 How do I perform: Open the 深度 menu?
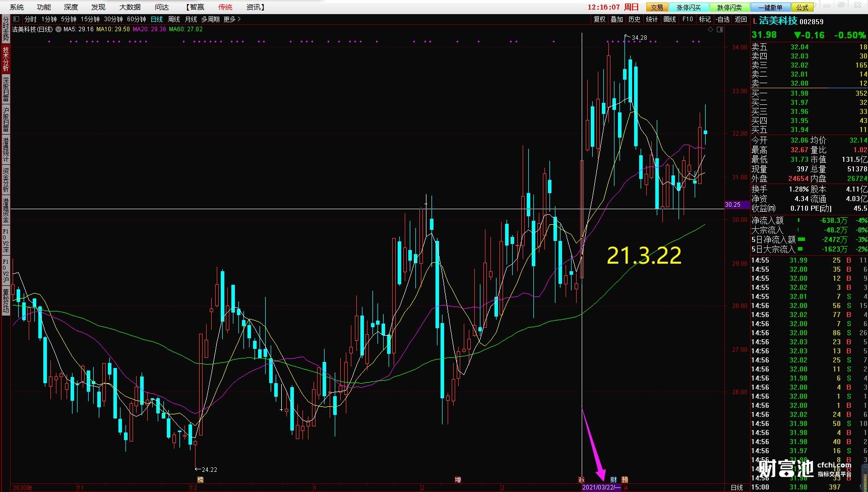[x=71, y=7]
